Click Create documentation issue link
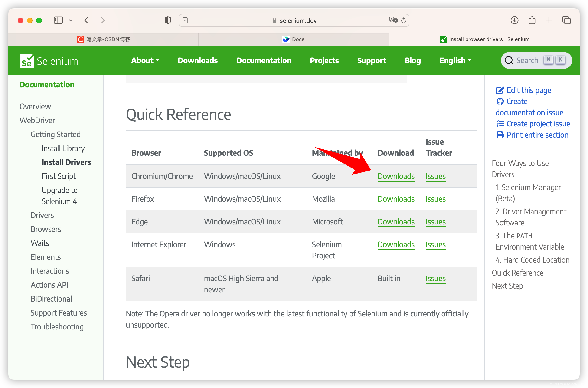The height and width of the screenshot is (388, 588). 529,107
